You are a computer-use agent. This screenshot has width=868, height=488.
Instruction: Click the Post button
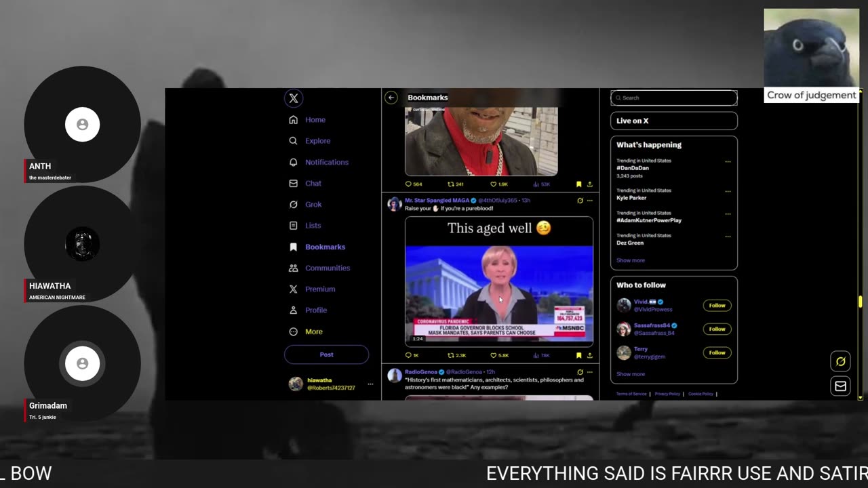326,354
